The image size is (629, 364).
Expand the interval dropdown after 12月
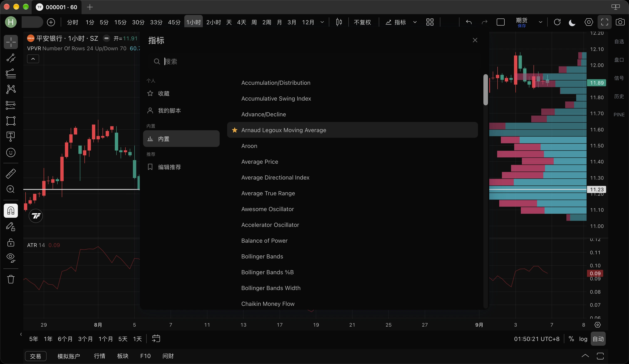pos(322,22)
